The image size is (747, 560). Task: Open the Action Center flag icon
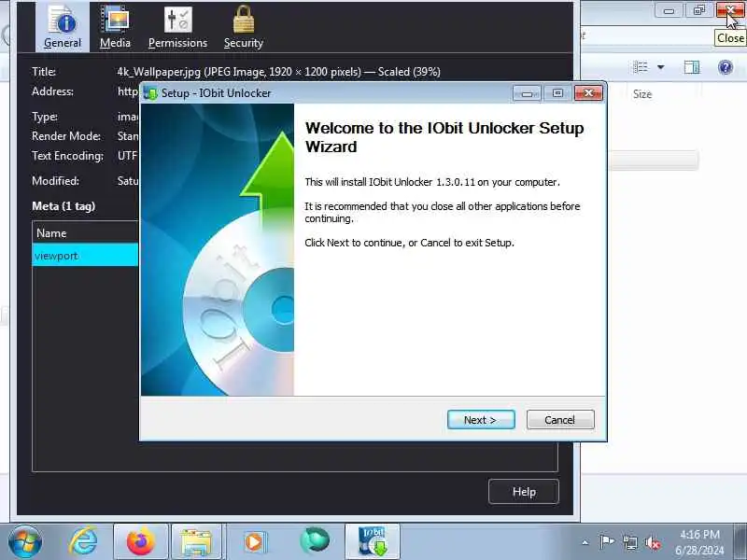[606, 542]
